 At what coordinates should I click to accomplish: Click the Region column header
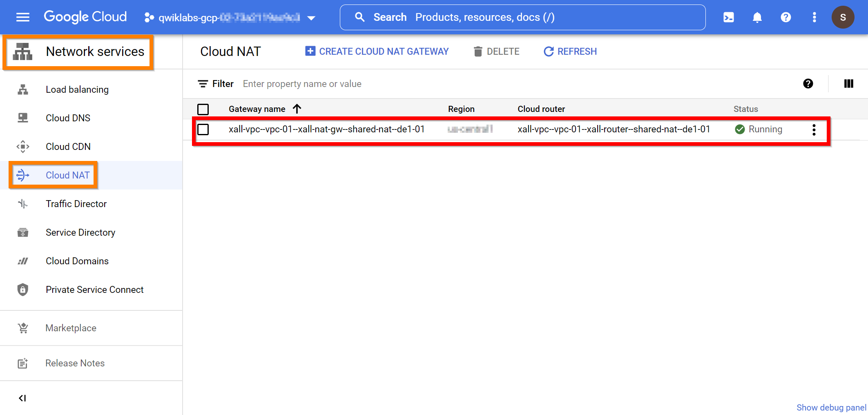pyautogui.click(x=461, y=109)
